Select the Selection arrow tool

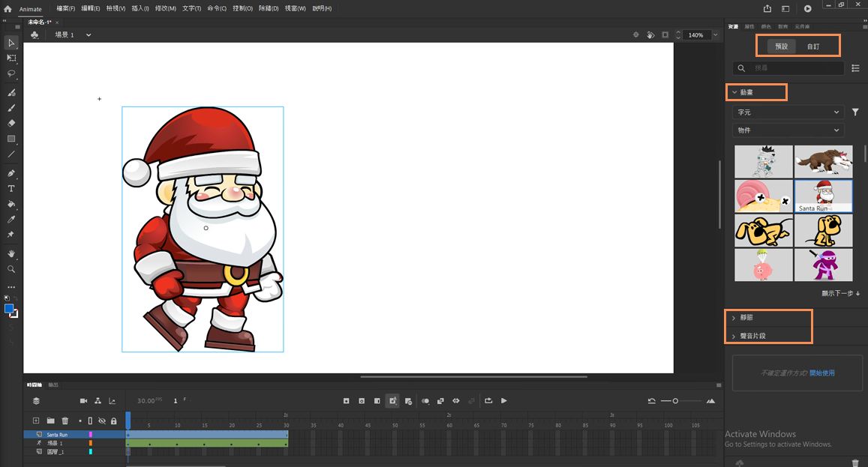click(11, 43)
